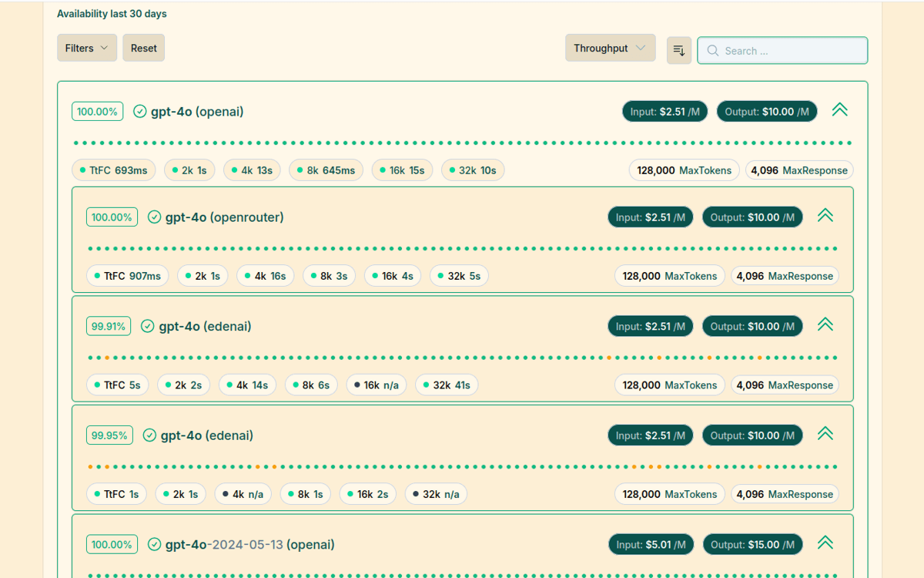This screenshot has height=578, width=924.
Task: Click the Output $15.00 /M price badge
Action: tap(752, 545)
